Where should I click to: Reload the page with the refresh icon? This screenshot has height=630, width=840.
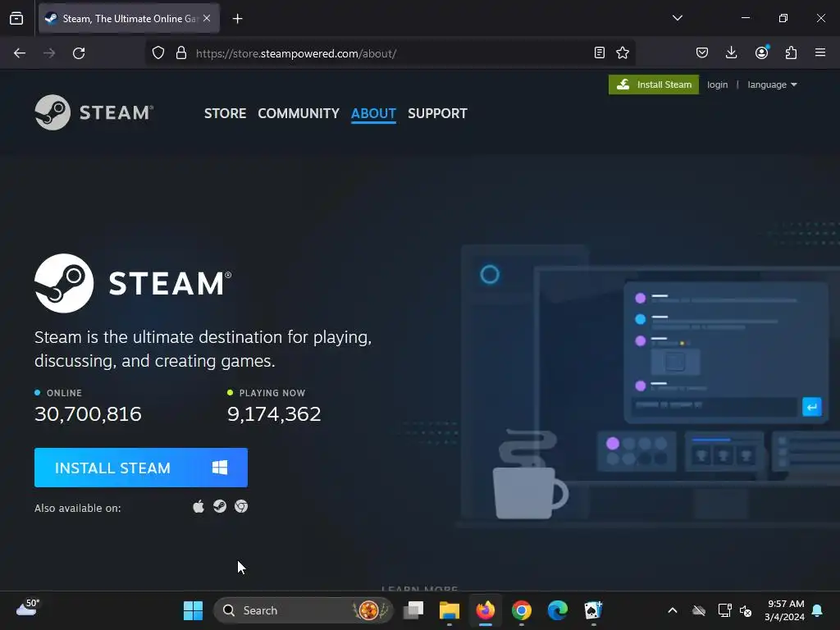pos(79,53)
